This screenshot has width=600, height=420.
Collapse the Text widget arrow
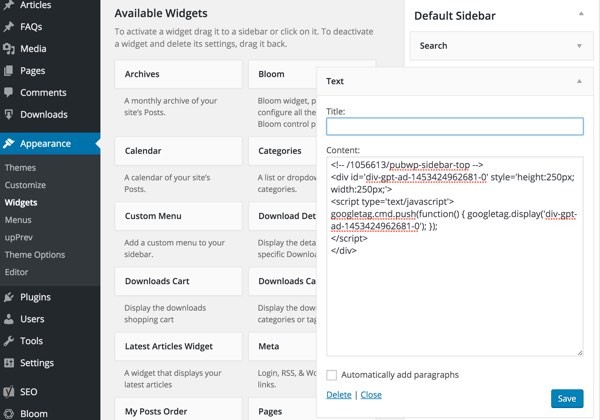[579, 81]
